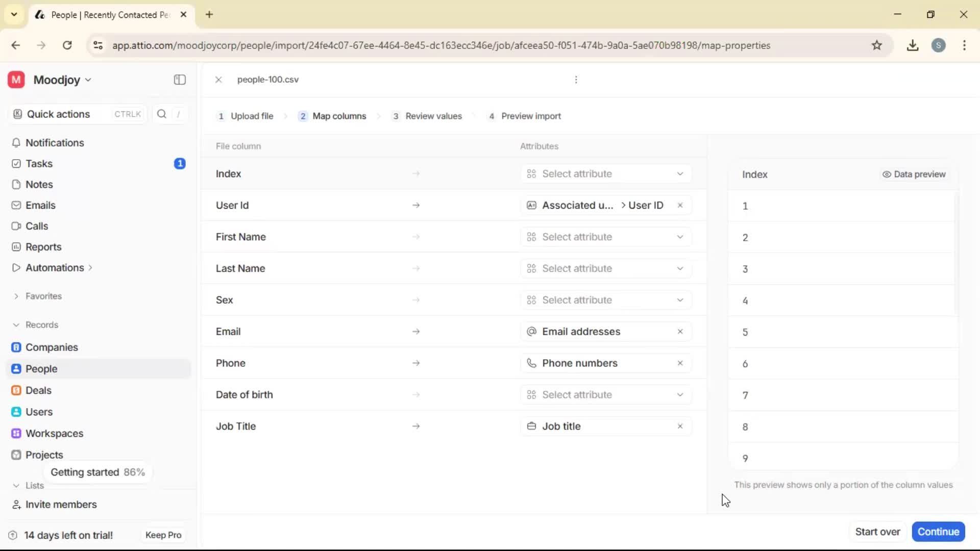
Task: Open the Deals records
Action: coord(38,390)
